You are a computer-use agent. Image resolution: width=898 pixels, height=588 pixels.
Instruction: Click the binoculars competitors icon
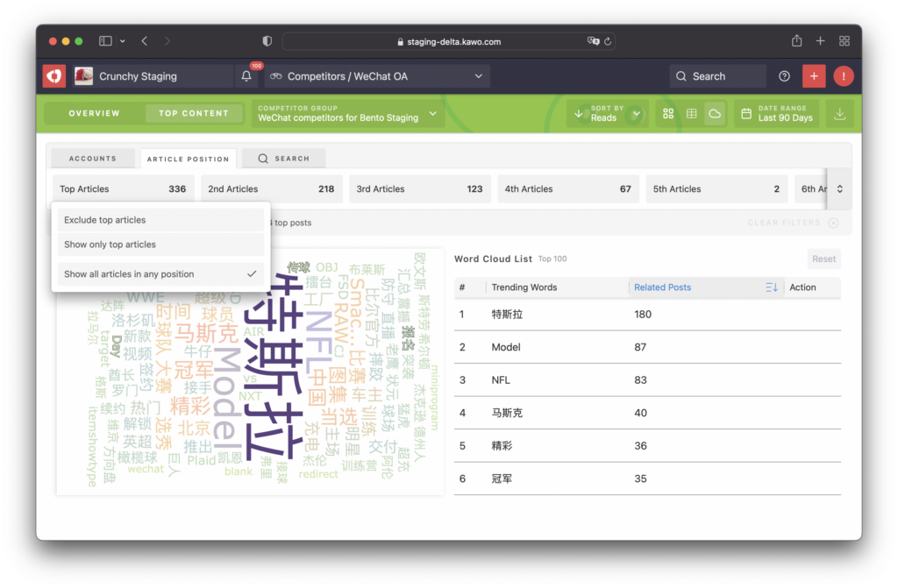tap(276, 76)
